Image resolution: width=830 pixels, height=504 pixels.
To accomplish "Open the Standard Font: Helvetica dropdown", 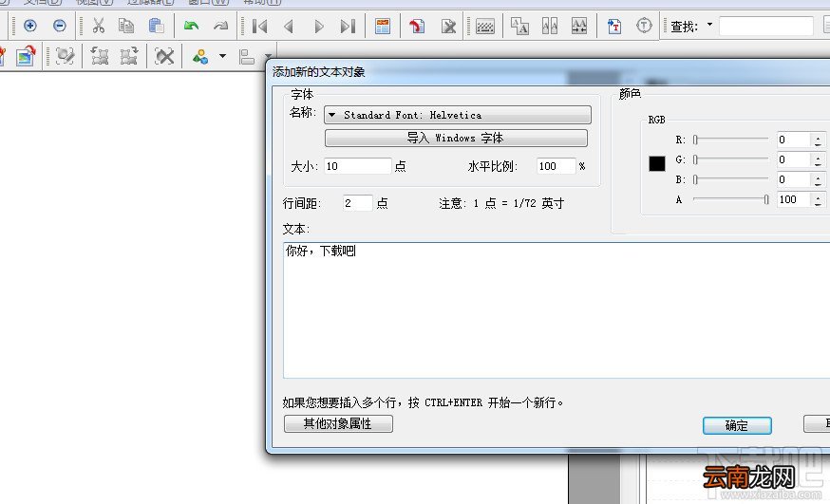I will point(458,115).
